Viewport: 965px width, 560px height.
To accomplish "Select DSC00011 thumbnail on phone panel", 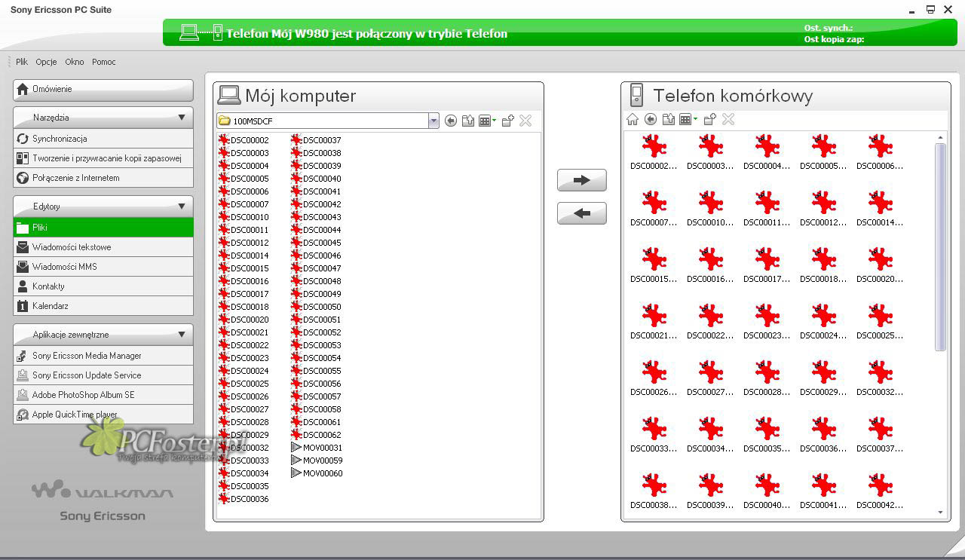I will [767, 209].
